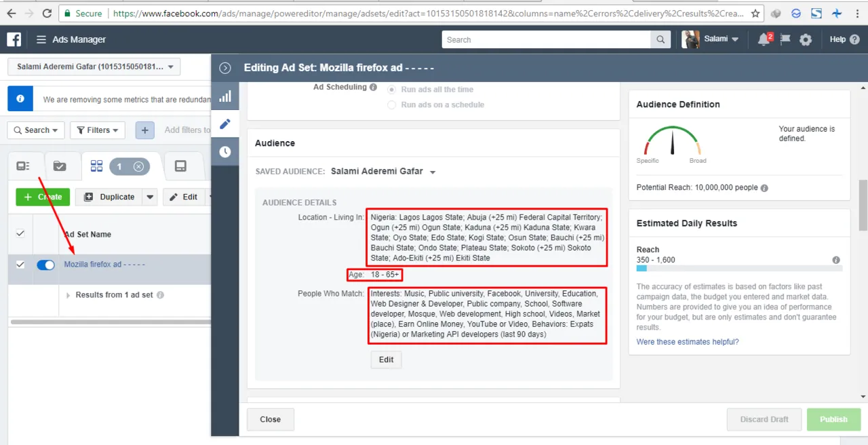The image size is (868, 445).
Task: Click the Salami profile picture
Action: tap(690, 39)
